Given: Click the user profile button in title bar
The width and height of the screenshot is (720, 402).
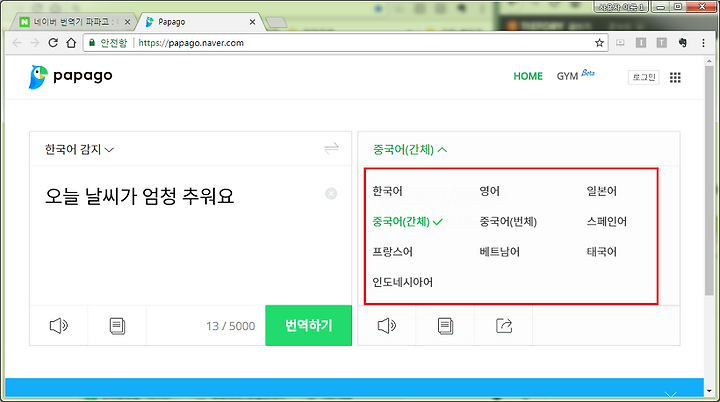Looking at the screenshot, I should pos(621,7).
